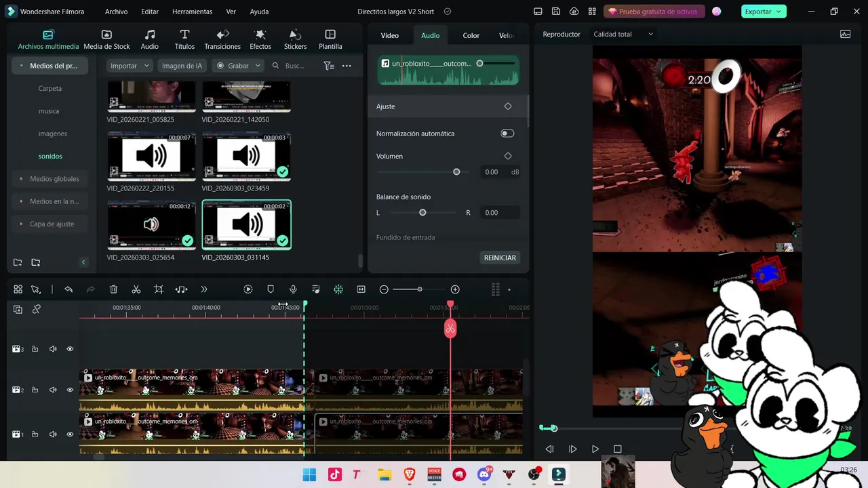The image size is (868, 488).
Task: Open the timeline layout grid icon
Action: point(496,289)
